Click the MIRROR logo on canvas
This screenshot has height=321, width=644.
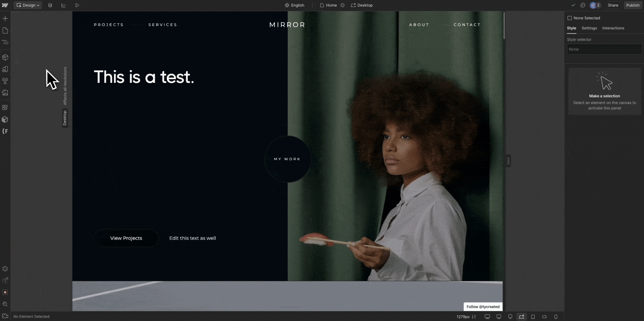click(x=287, y=25)
